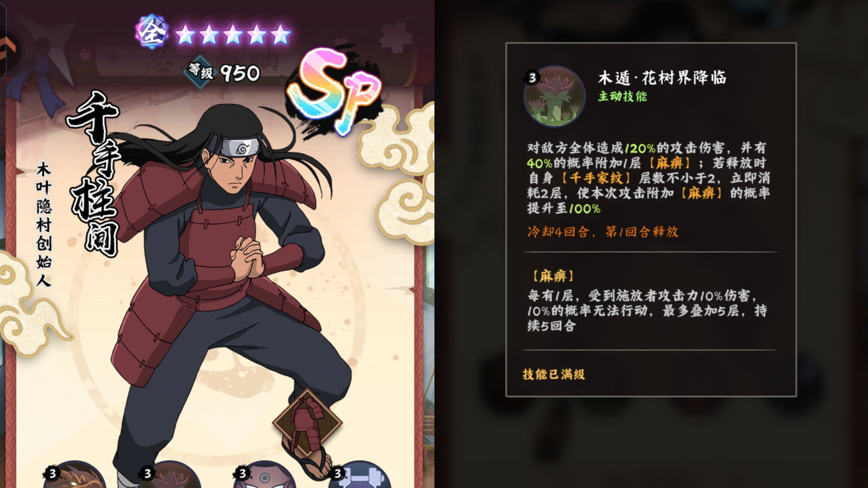The width and height of the screenshot is (868, 488).
Task: Tap the orange 【千手家纹】 keyword
Action: [x=596, y=178]
